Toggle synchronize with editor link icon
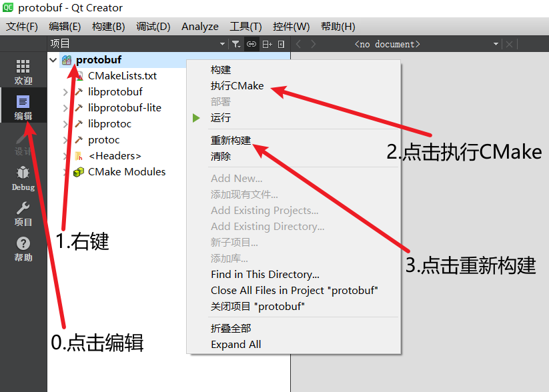The image size is (549, 392). 251,44
